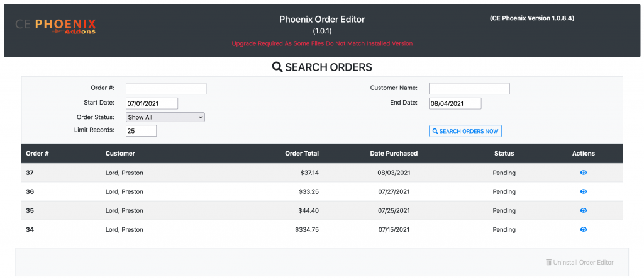Open order 36 using the eye icon
The width and height of the screenshot is (644, 279).
click(583, 191)
